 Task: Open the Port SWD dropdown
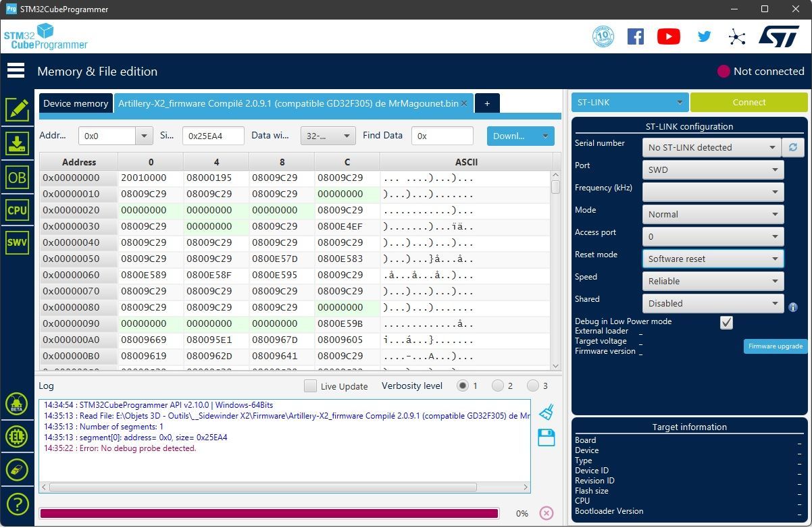pos(713,169)
